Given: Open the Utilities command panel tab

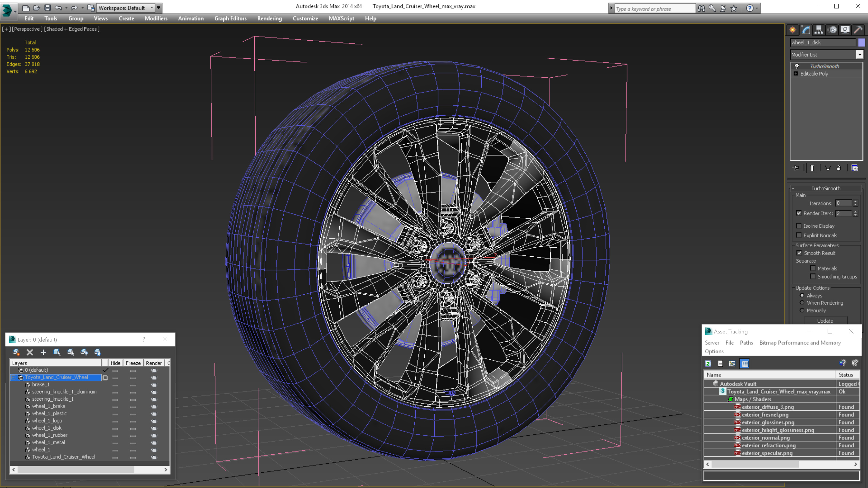Looking at the screenshot, I should point(858,30).
